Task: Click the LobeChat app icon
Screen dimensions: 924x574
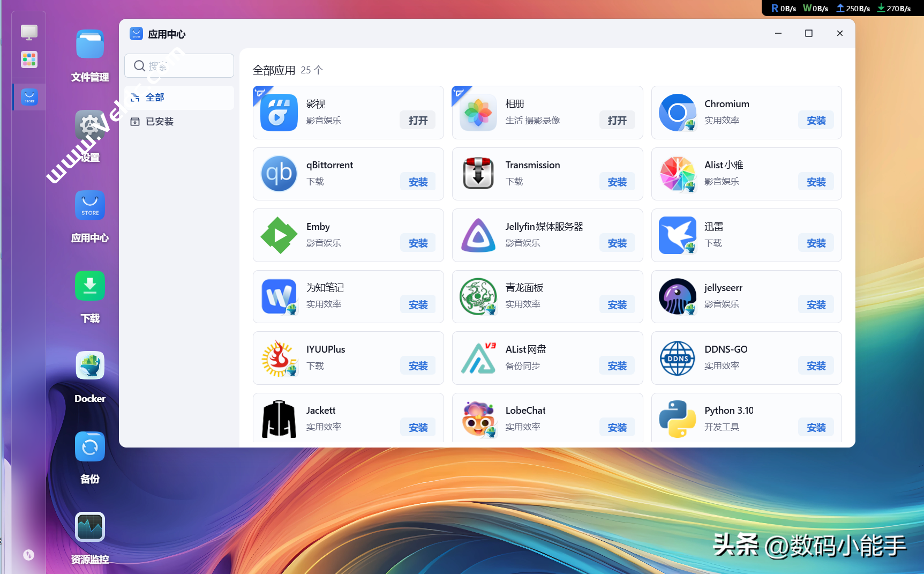Action: coord(478,419)
